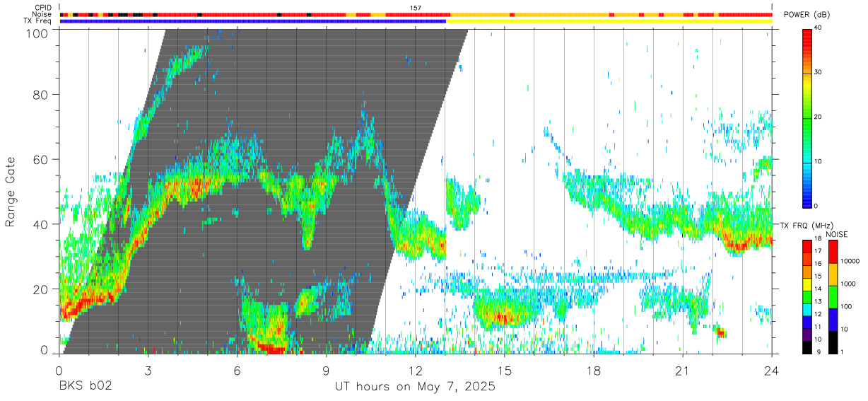The height and width of the screenshot is (401, 868).
Task: Click the cyan segment of TX FRQ legend
Action: [808, 308]
